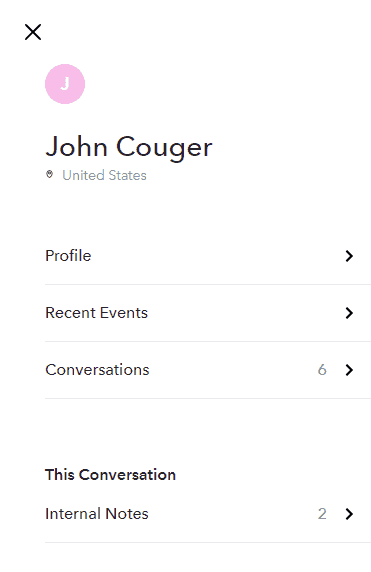Select the Profile row label
371x572 pixels.
68,256
